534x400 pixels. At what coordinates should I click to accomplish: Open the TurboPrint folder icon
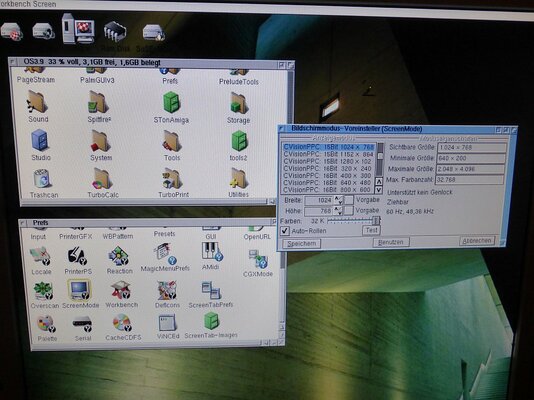coord(172,178)
